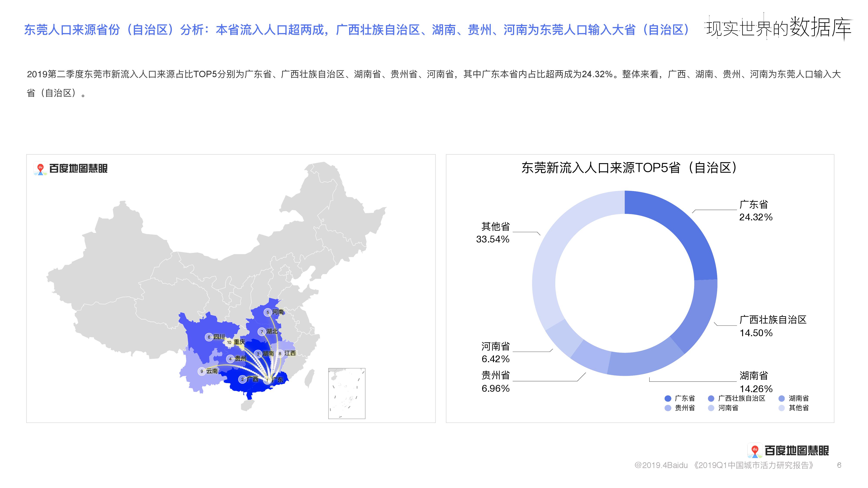Click the Baidu Map Huiyan logo icon in map panel

pyautogui.click(x=40, y=169)
